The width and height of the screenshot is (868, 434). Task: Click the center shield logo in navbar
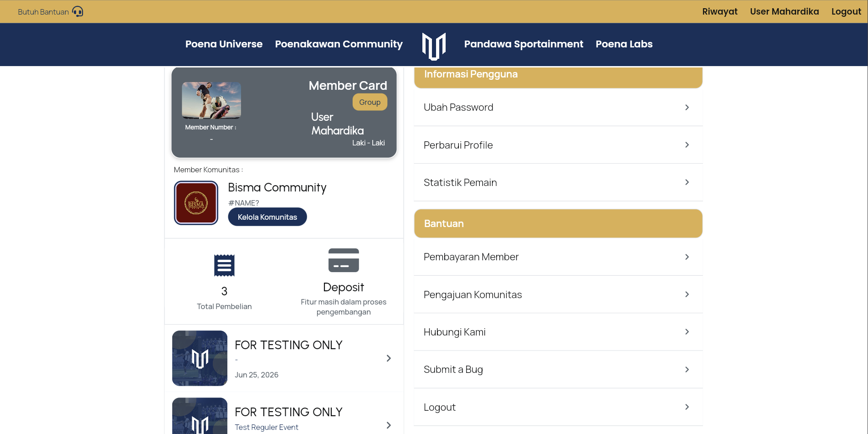pos(434,46)
